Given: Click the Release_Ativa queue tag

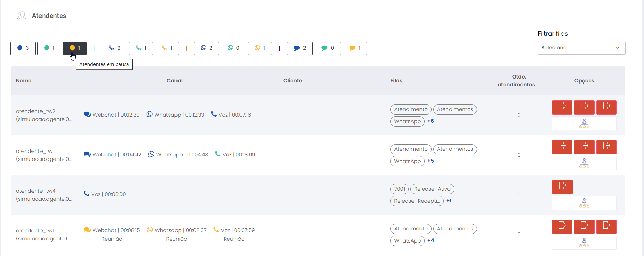Looking at the screenshot, I should [432, 189].
